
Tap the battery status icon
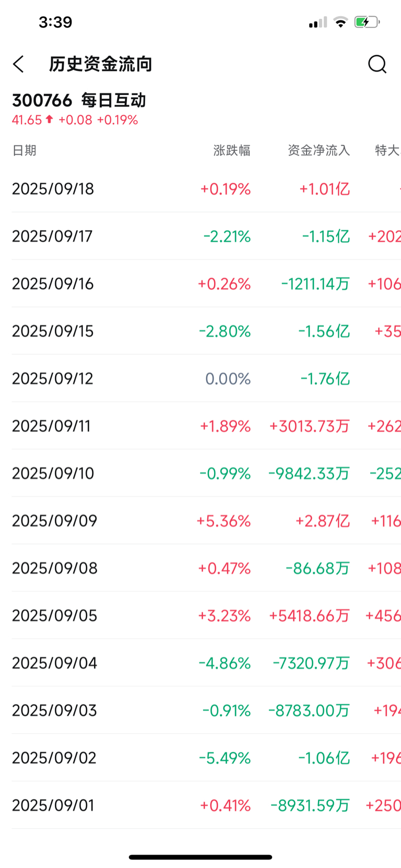click(x=367, y=22)
